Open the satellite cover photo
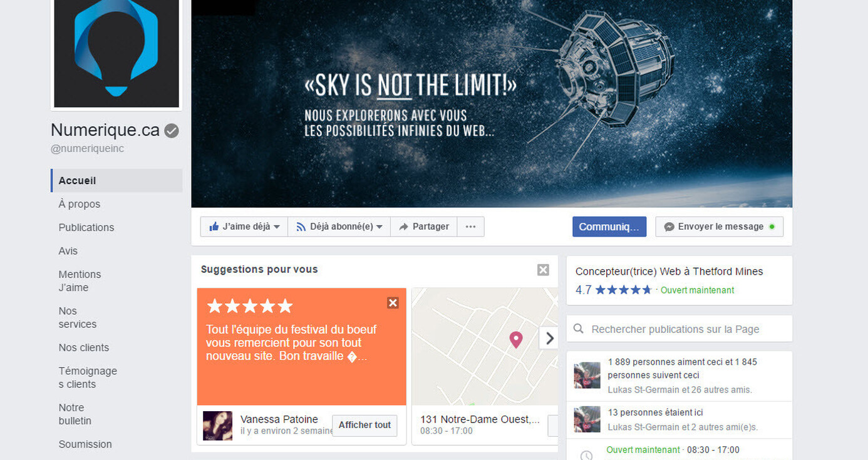Screen dimensions: 868x460 (x=492, y=103)
